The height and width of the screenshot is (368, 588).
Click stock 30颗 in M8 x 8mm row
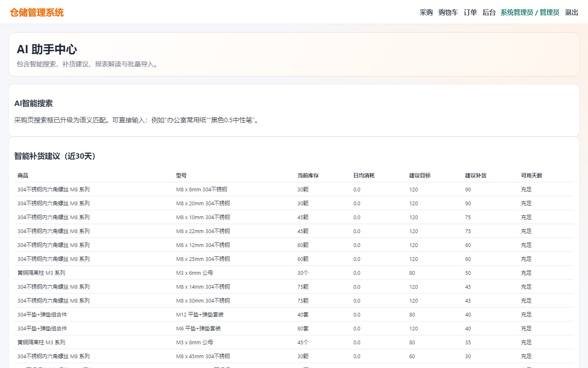click(303, 189)
